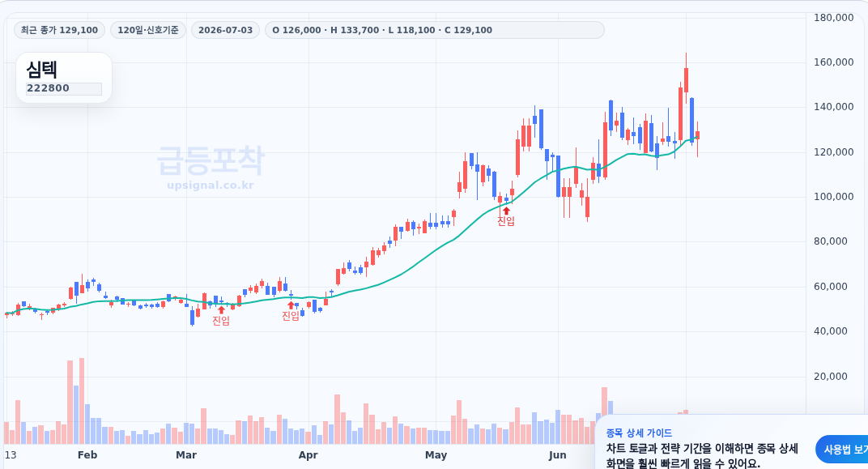The width and height of the screenshot is (868, 469).
Task: Click the 종목 상세 가이드 heading
Action: [639, 433]
